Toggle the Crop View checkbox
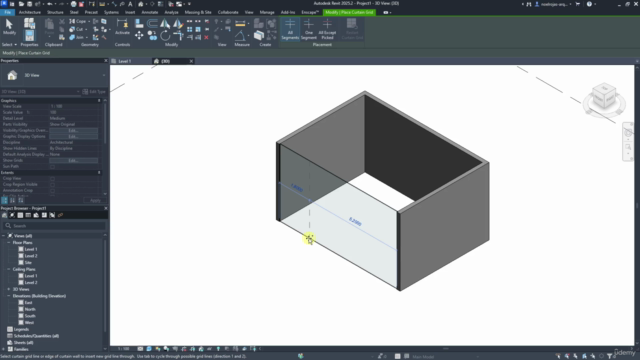640x360 pixels. pyautogui.click(x=52, y=179)
